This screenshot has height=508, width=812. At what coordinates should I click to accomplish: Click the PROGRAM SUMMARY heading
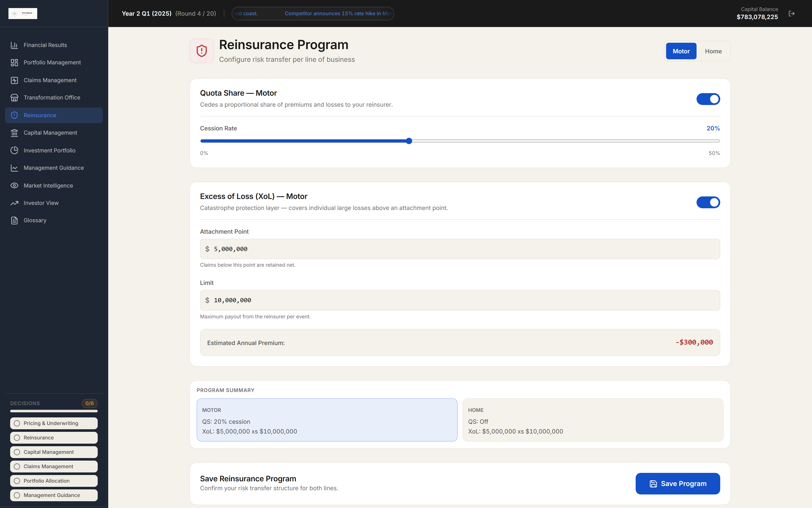click(x=225, y=390)
